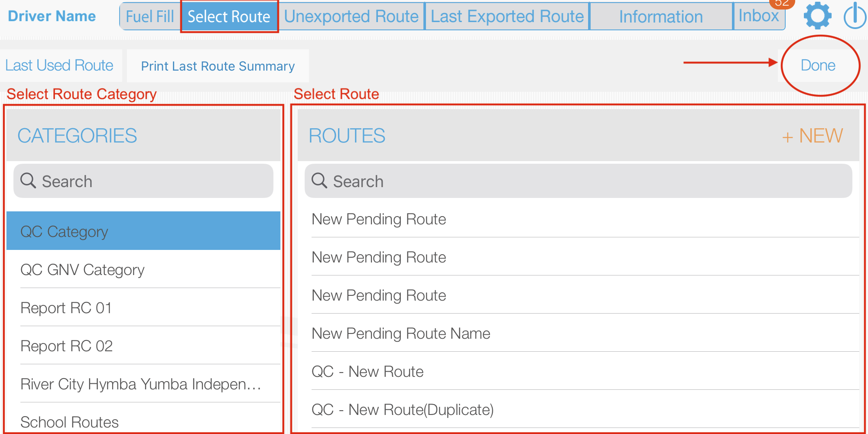Open the Unexported Route tab
The width and height of the screenshot is (868, 434).
click(x=351, y=16)
